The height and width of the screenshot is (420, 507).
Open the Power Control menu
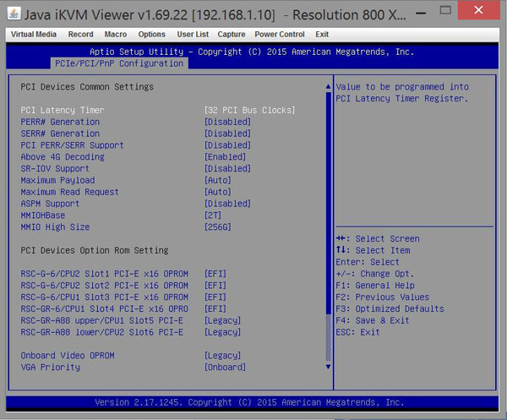[x=280, y=35]
